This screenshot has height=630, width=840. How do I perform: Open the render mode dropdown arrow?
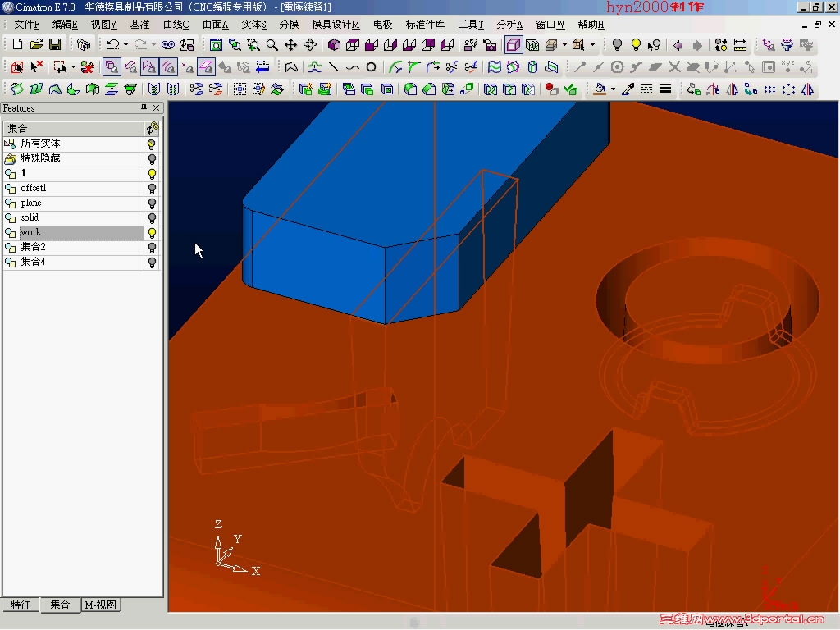click(564, 45)
